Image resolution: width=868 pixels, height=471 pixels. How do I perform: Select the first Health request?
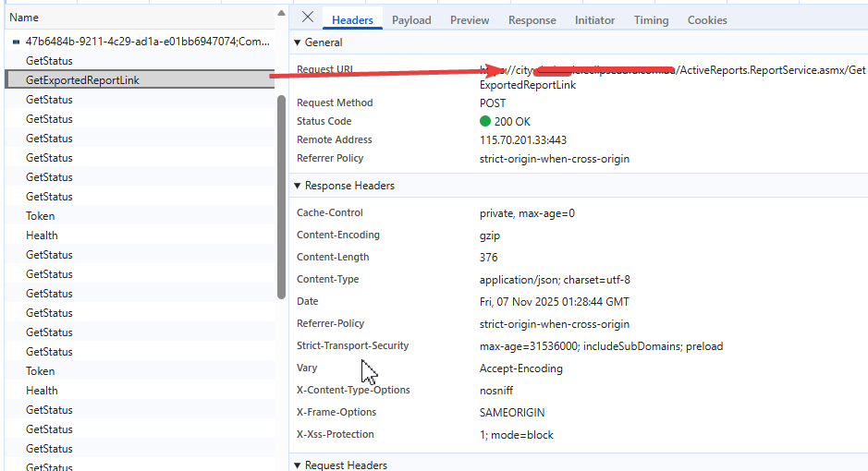pyautogui.click(x=42, y=235)
